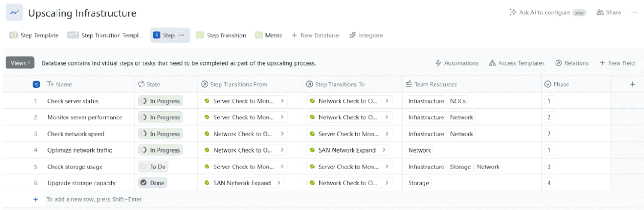
Task: Switch to the Step Transition tab
Action: point(221,35)
